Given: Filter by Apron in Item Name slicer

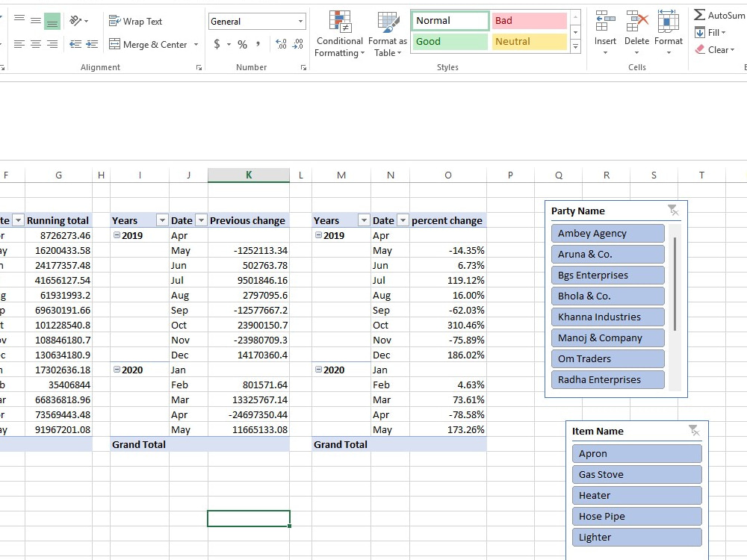Looking at the screenshot, I should tap(637, 454).
